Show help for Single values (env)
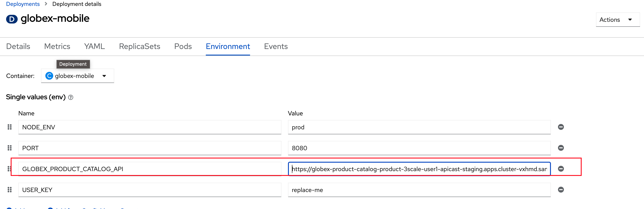644x209 pixels. 71,97
